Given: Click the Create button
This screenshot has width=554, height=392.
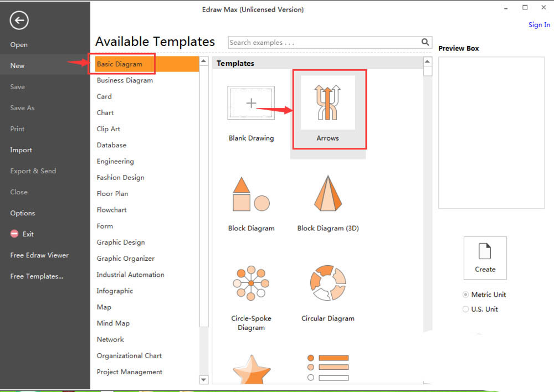Looking at the screenshot, I should 485,258.
